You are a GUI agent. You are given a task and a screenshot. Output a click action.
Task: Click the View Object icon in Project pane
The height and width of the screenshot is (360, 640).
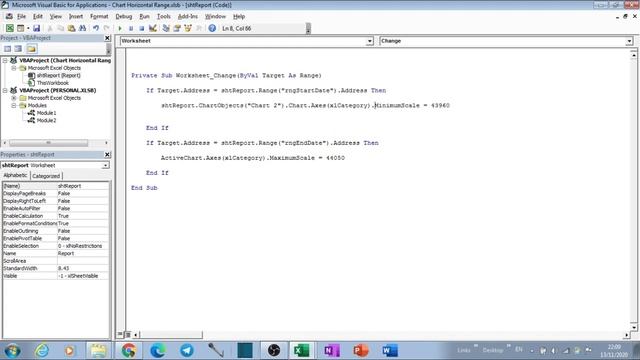18,49
